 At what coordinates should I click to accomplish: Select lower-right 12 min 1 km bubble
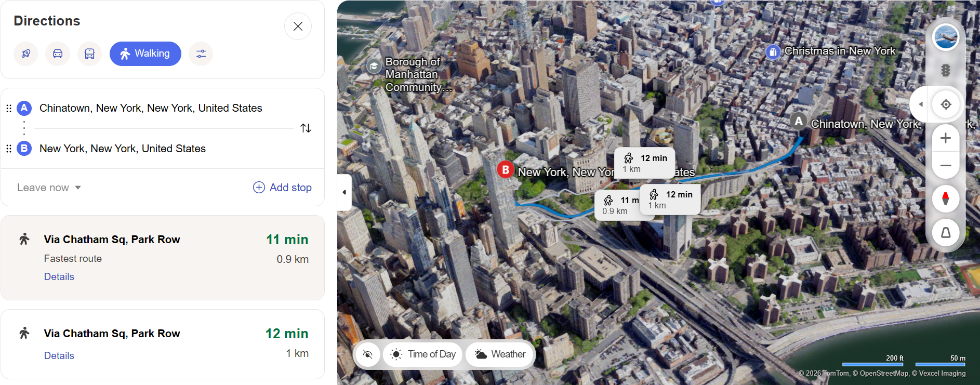coord(670,200)
